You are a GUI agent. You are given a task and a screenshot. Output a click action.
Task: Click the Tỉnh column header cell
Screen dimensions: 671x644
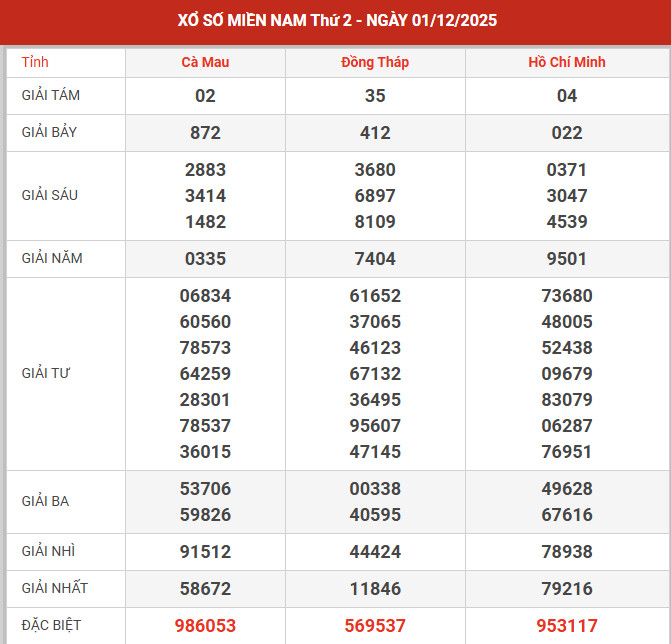pyautogui.click(x=35, y=62)
